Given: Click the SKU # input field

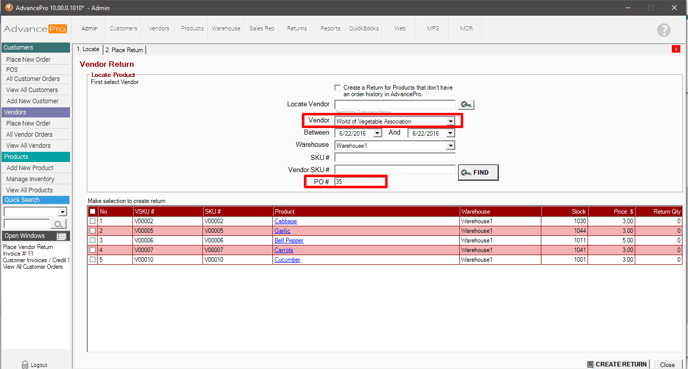Looking at the screenshot, I should pos(395,158).
